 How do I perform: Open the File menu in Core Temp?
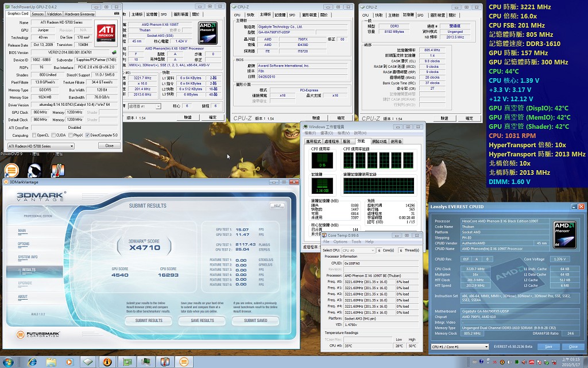click(326, 241)
